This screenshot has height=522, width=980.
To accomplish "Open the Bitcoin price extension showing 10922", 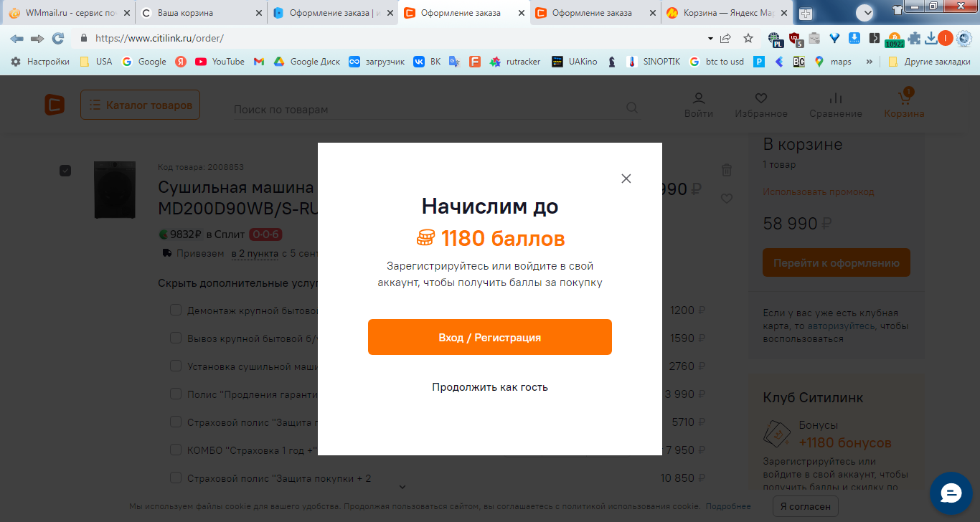I will point(895,39).
